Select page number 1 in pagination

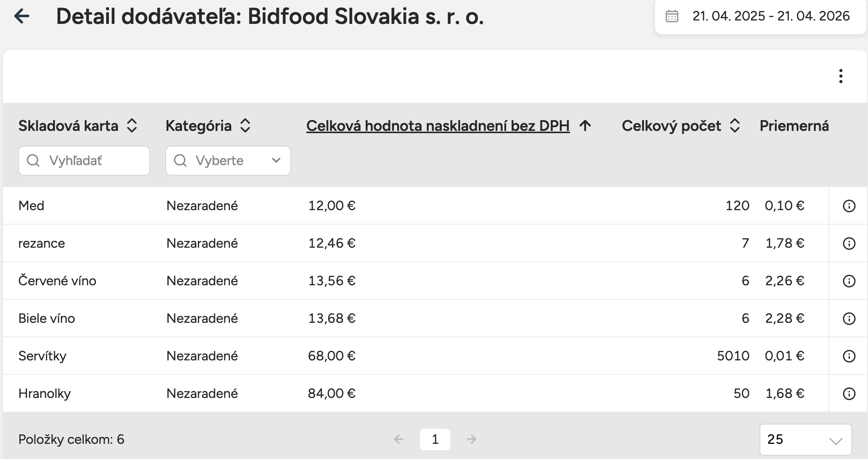coord(435,439)
